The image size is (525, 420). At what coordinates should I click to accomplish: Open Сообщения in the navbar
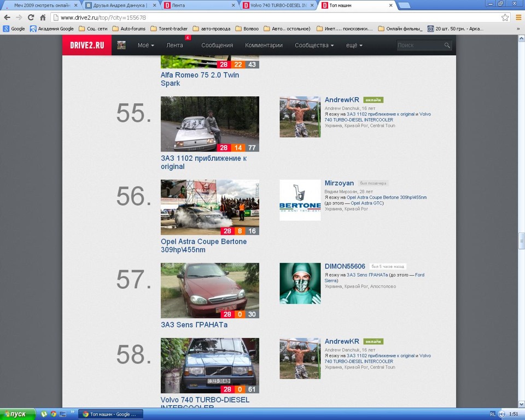pyautogui.click(x=217, y=45)
